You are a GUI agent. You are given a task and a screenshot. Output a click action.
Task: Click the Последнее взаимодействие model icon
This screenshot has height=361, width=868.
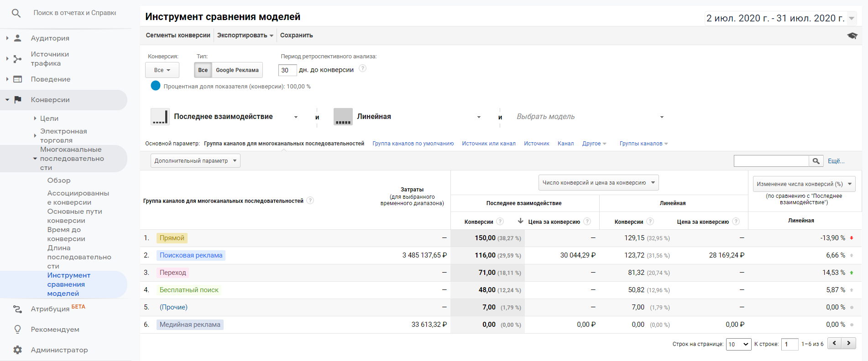coord(160,117)
